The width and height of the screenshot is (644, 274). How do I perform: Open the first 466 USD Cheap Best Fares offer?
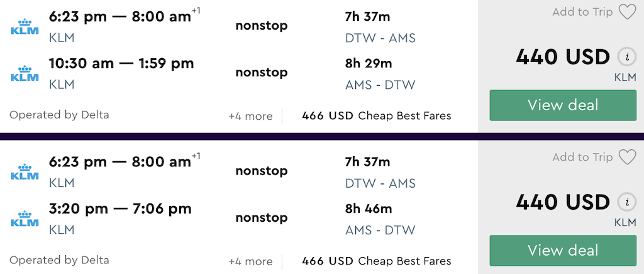[376, 116]
